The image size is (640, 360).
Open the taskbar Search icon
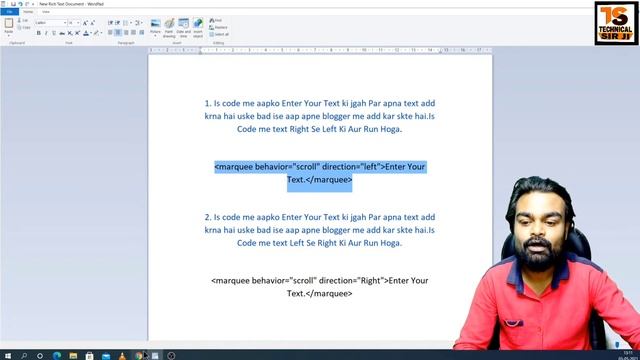coord(24,356)
